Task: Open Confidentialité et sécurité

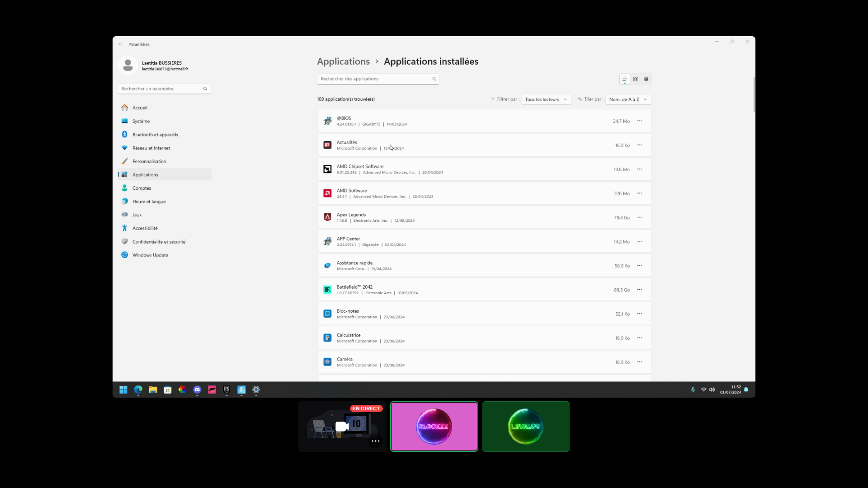Action: [165, 242]
